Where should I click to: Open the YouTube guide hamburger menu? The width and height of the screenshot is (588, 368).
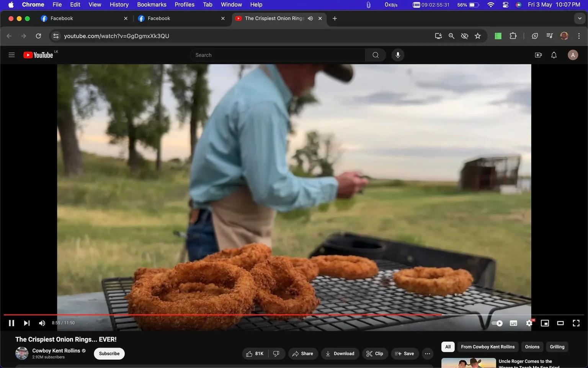[x=11, y=55]
